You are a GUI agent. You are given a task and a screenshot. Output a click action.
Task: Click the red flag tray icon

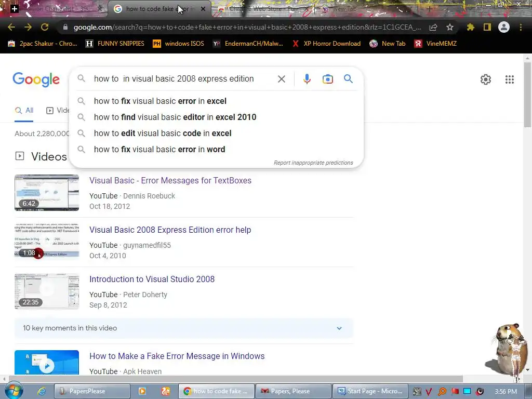(455, 392)
